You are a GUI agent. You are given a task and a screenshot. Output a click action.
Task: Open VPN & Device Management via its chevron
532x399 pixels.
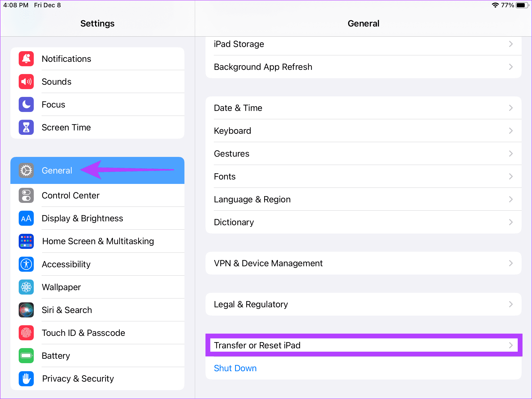tap(511, 263)
